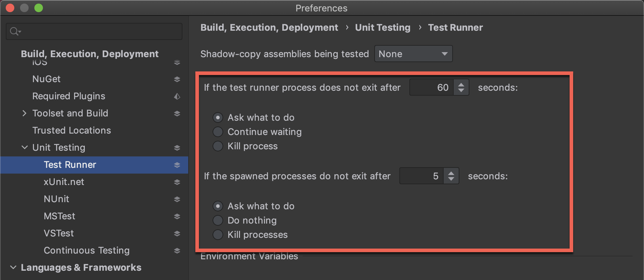Click the layer icon beside Unit Testing

[177, 148]
